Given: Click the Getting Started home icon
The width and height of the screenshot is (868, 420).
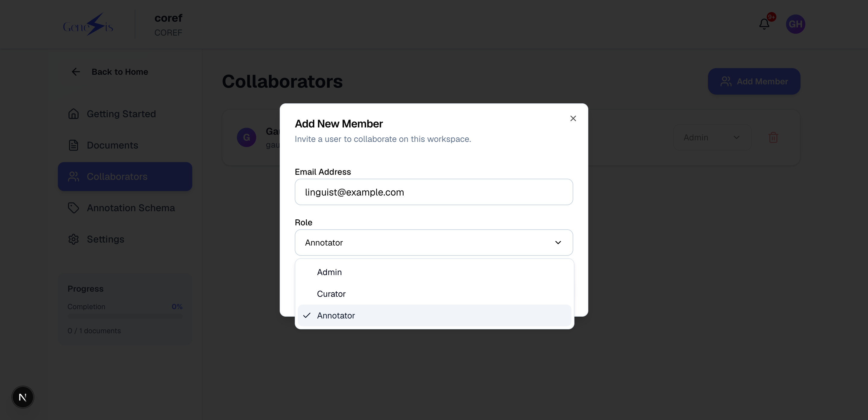Looking at the screenshot, I should click(74, 114).
